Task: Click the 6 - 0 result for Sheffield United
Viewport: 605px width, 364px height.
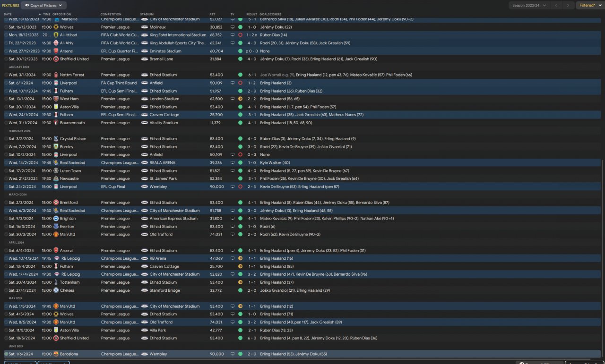Action: tap(252, 338)
